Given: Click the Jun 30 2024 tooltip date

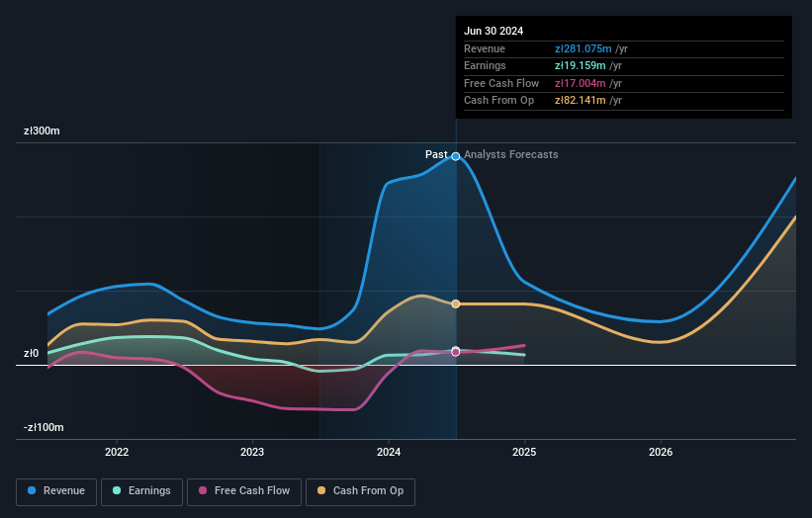Looking at the screenshot, I should pos(494,31).
